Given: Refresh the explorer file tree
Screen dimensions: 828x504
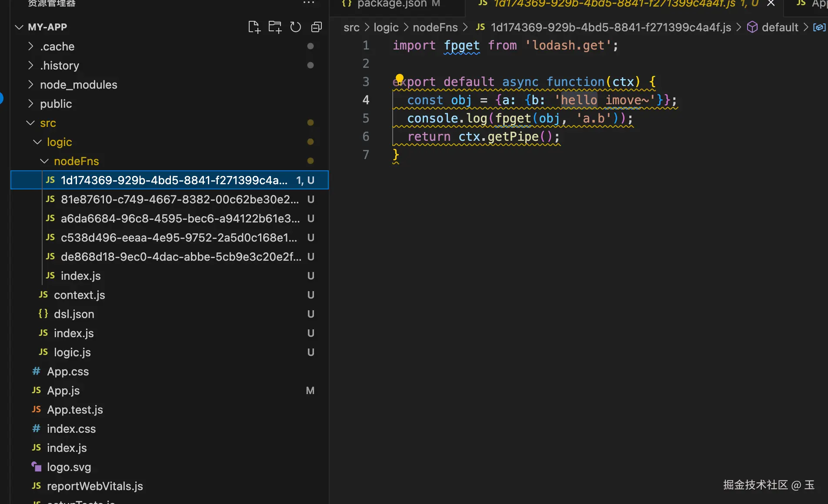Looking at the screenshot, I should coord(296,27).
